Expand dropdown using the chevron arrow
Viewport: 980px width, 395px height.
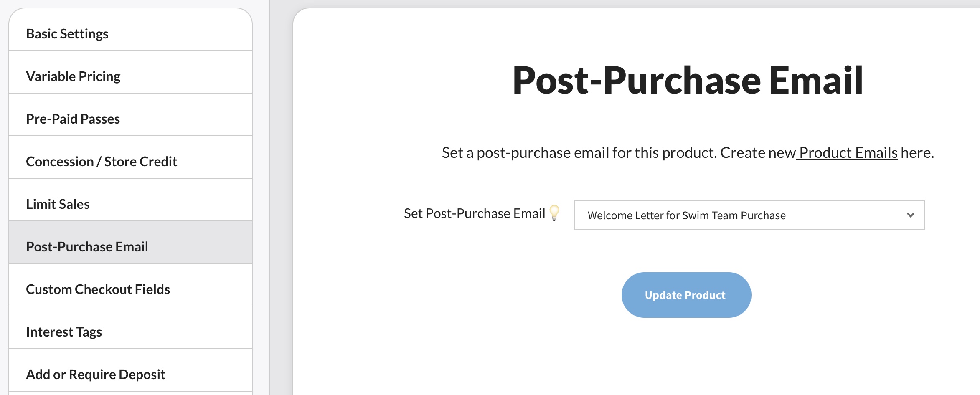(x=910, y=215)
